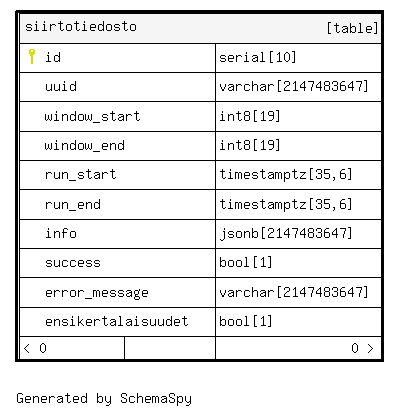Select the siirtotiedosto table title
The image size is (400, 417).
tap(81, 27)
